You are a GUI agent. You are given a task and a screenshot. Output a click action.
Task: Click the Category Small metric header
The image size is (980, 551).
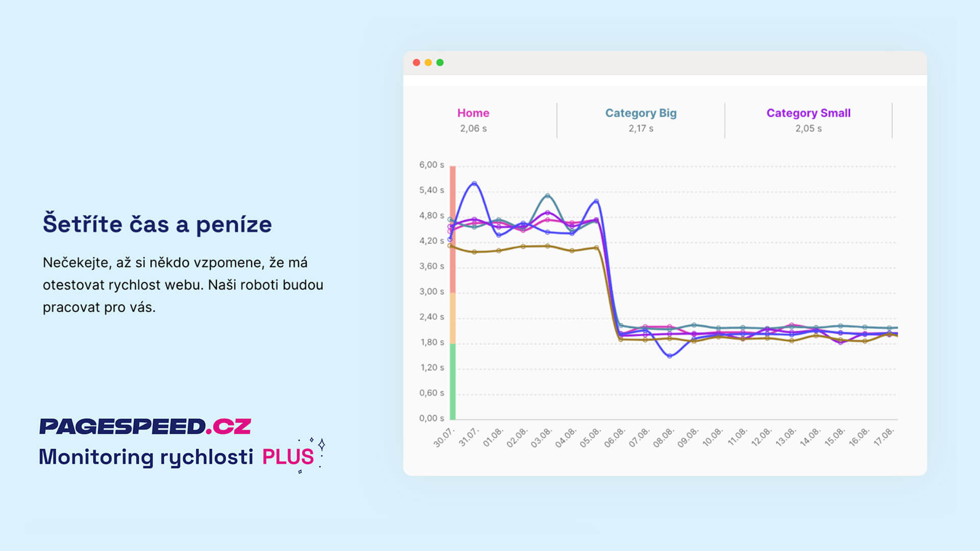808,112
